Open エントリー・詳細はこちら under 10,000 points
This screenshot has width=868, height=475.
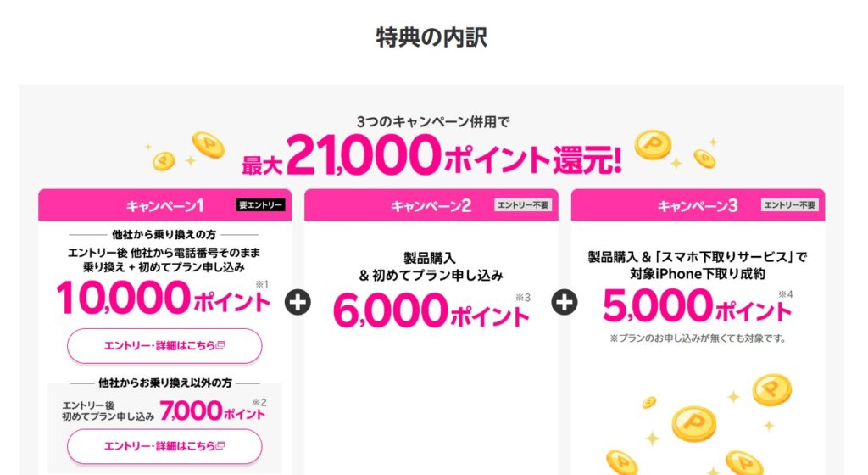click(164, 345)
